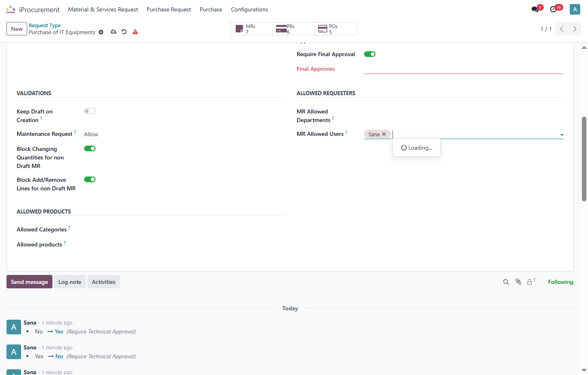This screenshot has width=588, height=375.
Task: Open the chat messages icon with badge 3
Action: coord(535,9)
